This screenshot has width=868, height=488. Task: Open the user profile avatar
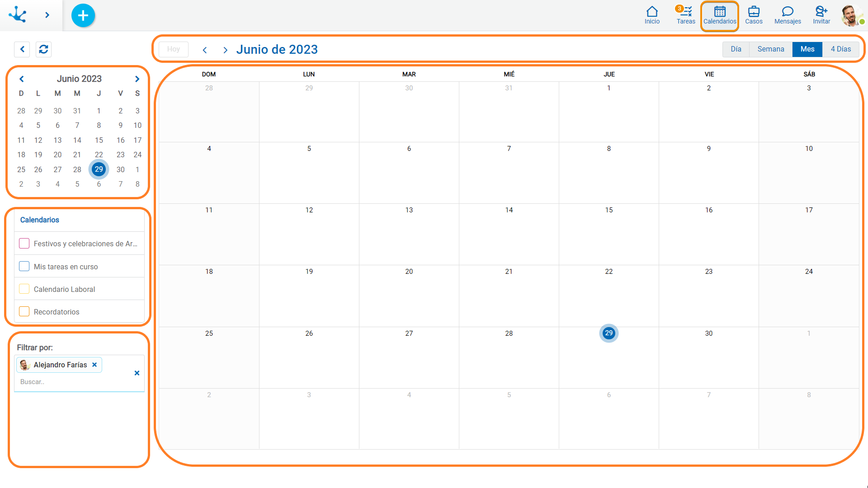pos(851,15)
